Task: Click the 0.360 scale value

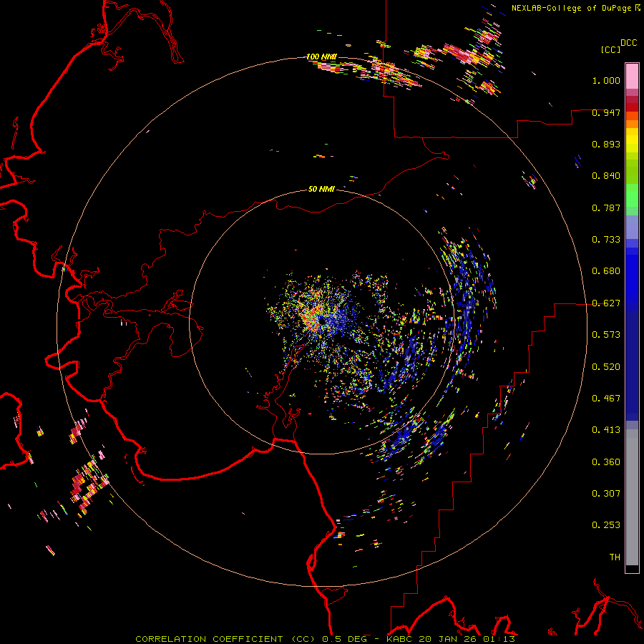Action: coord(606,462)
